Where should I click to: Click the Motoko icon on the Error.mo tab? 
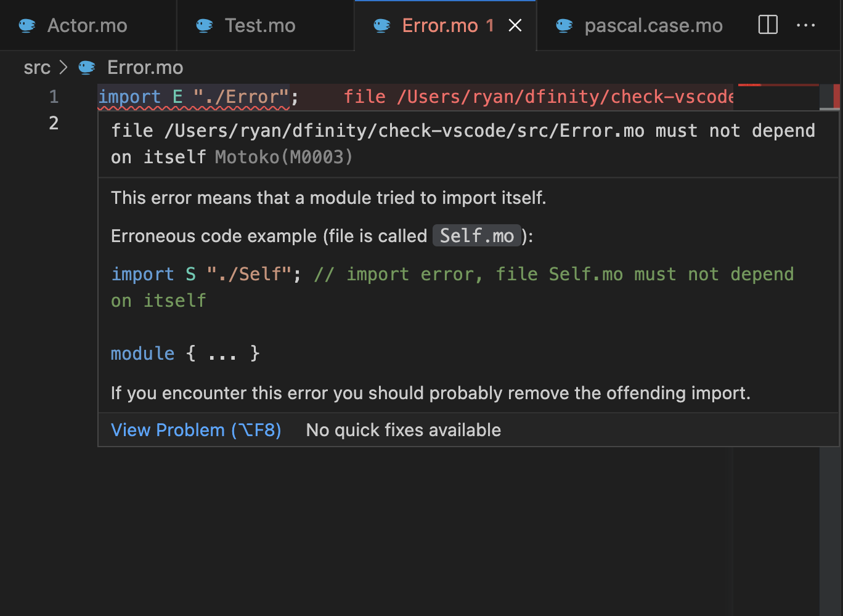[382, 25]
